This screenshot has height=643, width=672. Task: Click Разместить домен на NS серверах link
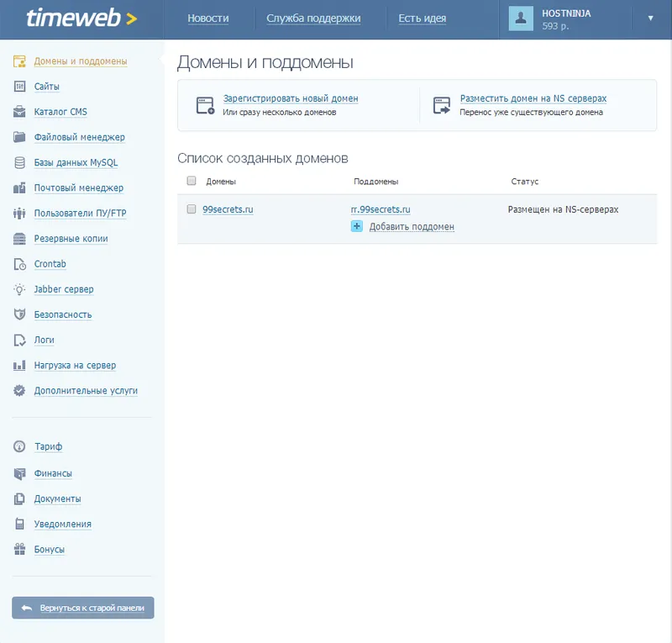coord(533,98)
